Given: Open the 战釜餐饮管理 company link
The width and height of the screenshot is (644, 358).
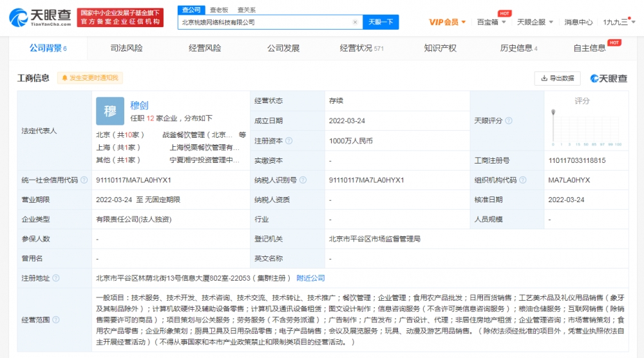Looking at the screenshot, I should point(198,135).
